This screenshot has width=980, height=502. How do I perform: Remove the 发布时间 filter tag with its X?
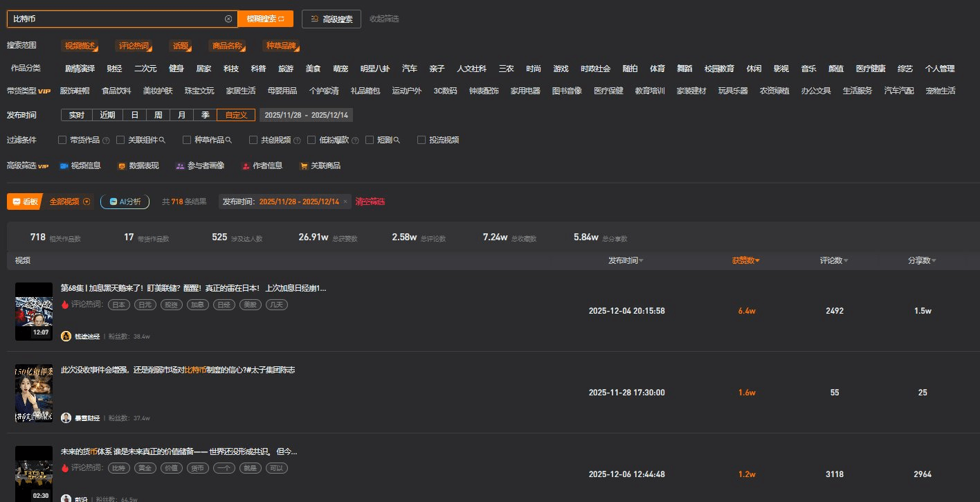click(345, 201)
